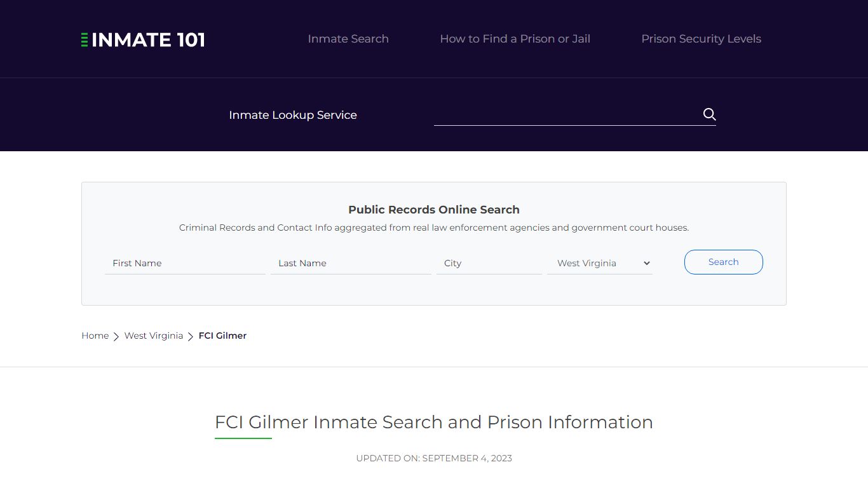Click the chevron after Home breadcrumb
868x488 pixels.
[116, 336]
